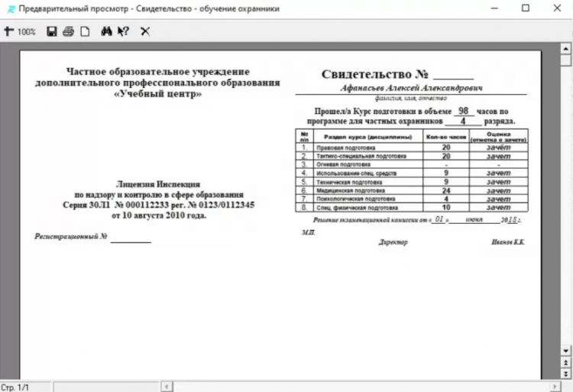Click the row 'Правовая подготовка'
Screen dimensions: 573x392
pyautogui.click(x=412, y=147)
